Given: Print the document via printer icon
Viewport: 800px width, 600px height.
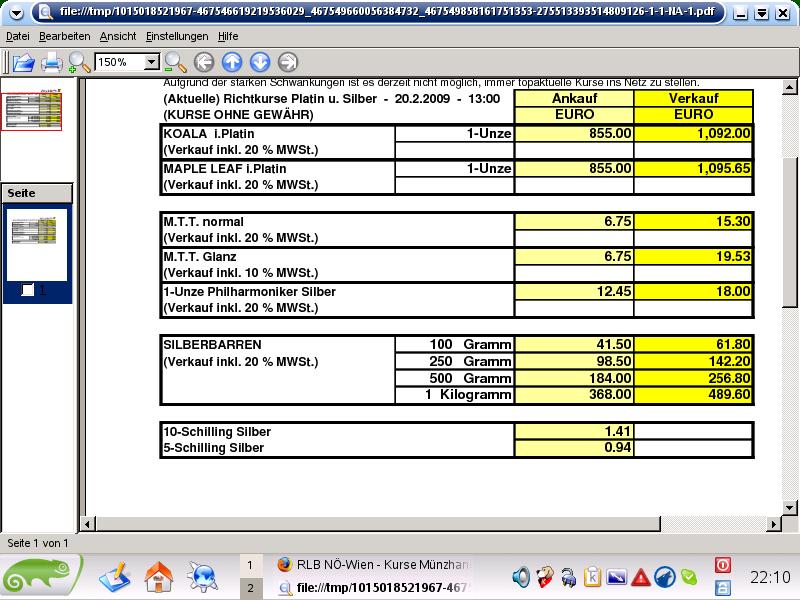Looking at the screenshot, I should coord(51,62).
